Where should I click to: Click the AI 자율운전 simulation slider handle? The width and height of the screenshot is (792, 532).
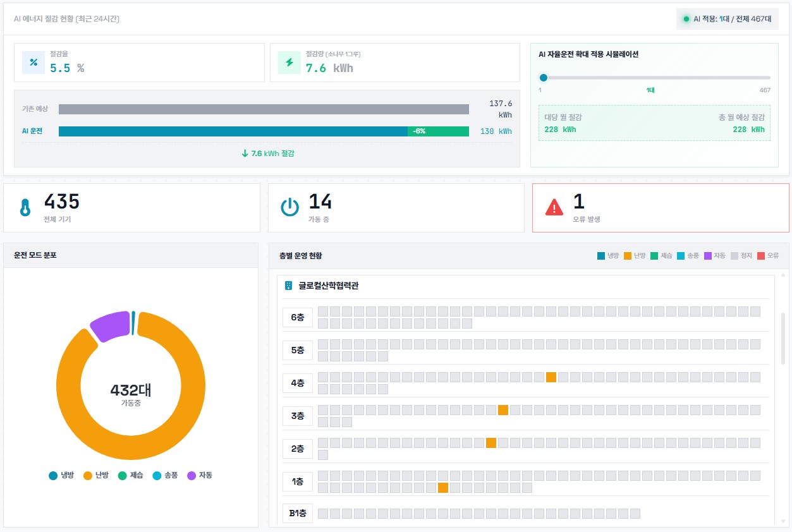[543, 78]
